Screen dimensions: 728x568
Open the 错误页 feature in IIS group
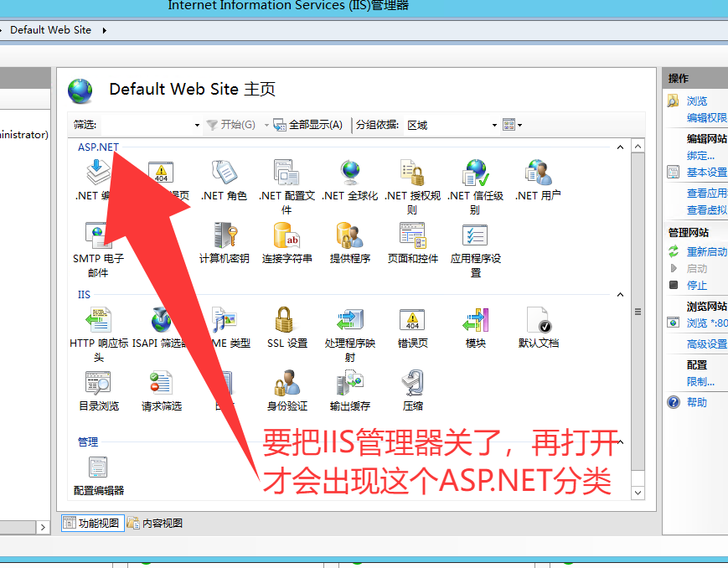pyautogui.click(x=413, y=328)
